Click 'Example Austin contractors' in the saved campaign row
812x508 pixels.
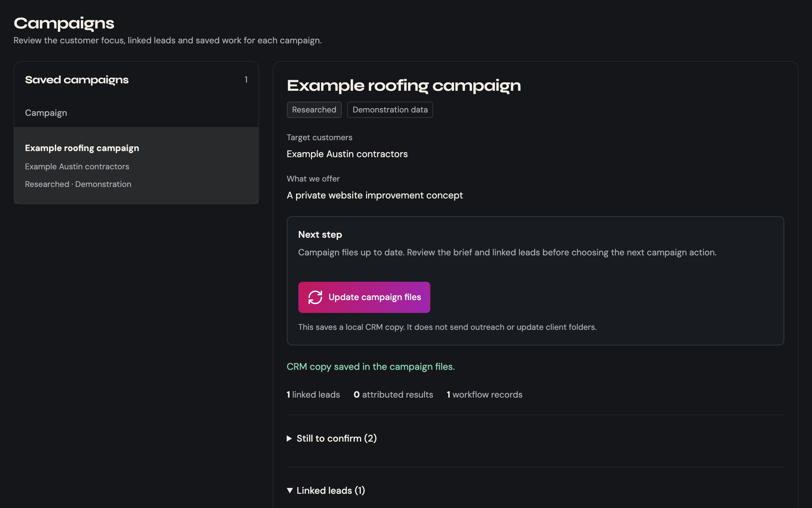coord(77,167)
